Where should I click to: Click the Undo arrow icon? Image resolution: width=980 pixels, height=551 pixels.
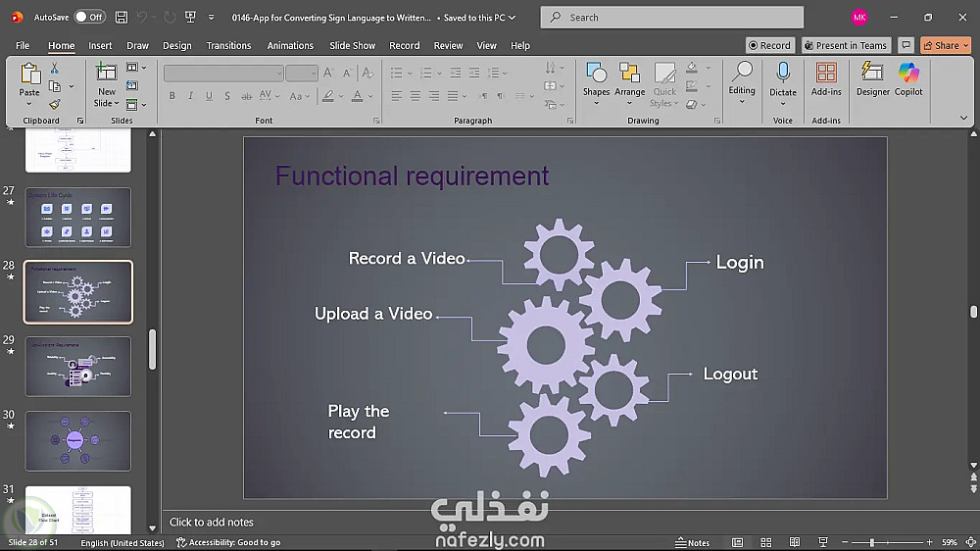point(142,18)
